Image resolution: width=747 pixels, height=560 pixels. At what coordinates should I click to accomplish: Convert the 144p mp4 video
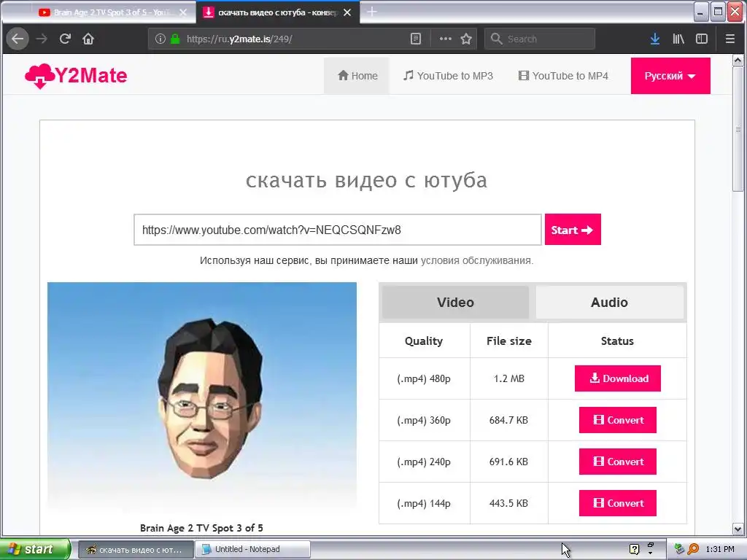[617, 503]
